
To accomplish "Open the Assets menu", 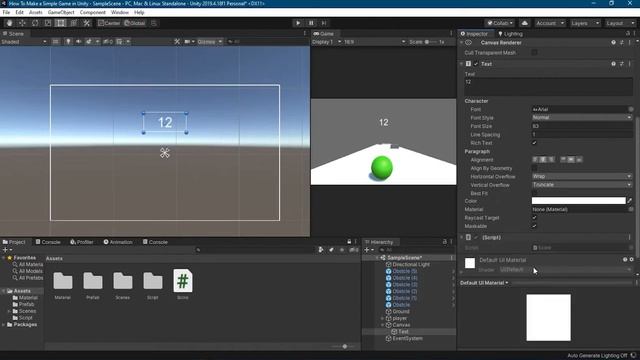I will tap(36, 12).
